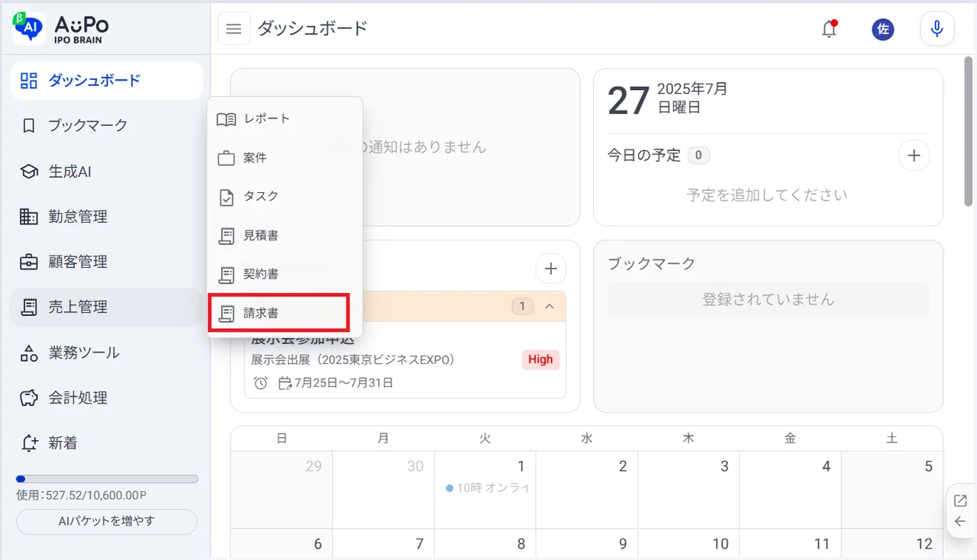Open 会計処理 section in sidebar
This screenshot has height=560, width=977.
pyautogui.click(x=106, y=397)
